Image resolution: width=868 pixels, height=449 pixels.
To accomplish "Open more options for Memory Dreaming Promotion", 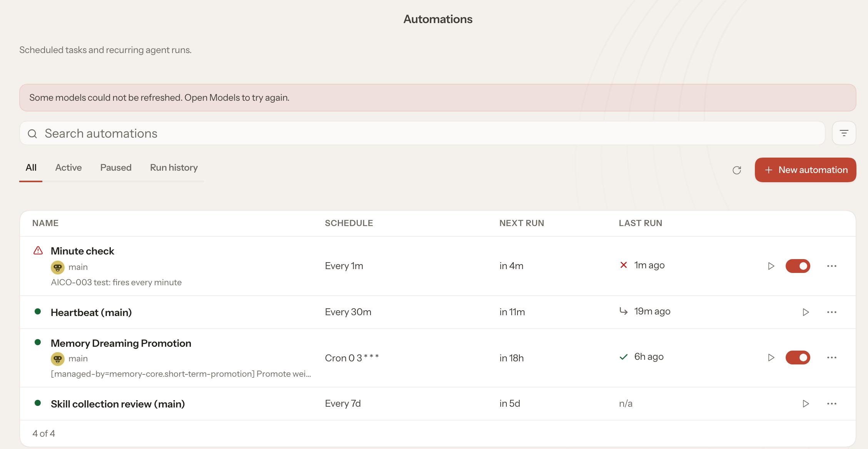I will [832, 358].
